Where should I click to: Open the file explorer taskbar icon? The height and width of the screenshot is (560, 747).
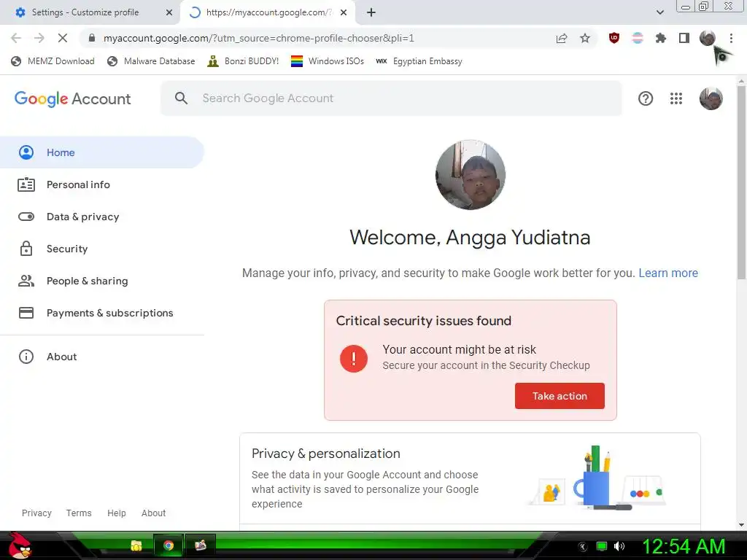pos(136,545)
